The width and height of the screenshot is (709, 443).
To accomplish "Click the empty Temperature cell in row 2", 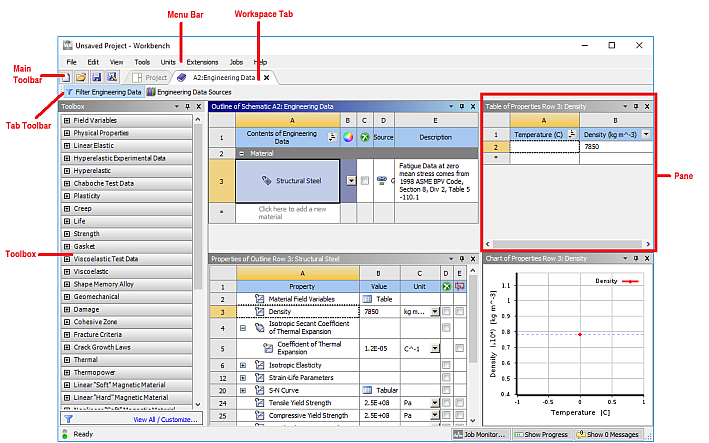I will tap(544, 146).
